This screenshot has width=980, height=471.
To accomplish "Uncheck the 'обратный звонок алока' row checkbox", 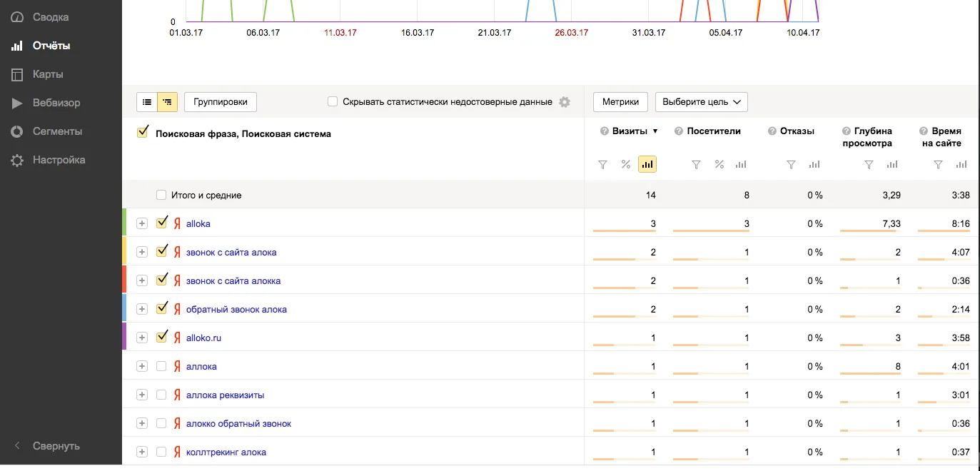I will click(161, 308).
